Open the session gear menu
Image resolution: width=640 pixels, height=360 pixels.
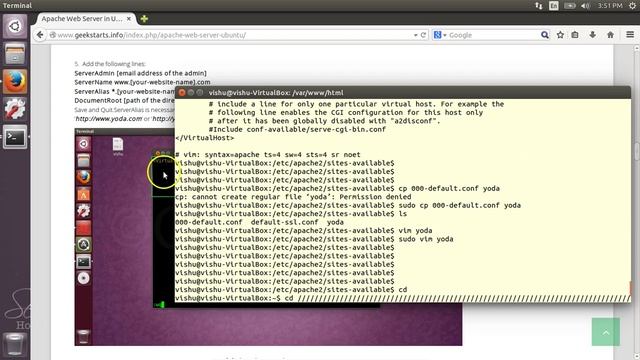tap(633, 6)
